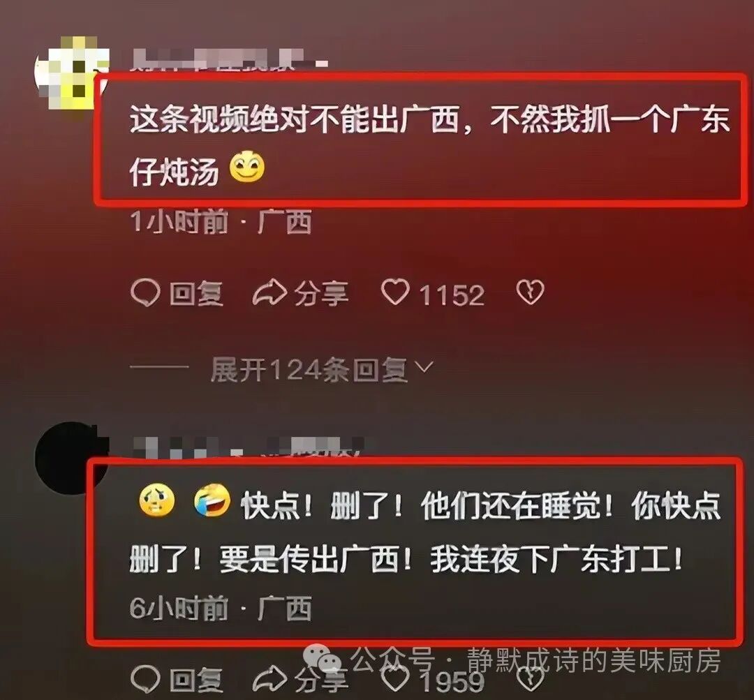
Task: Tap the smiling emoji in first comment
Action: [246, 167]
